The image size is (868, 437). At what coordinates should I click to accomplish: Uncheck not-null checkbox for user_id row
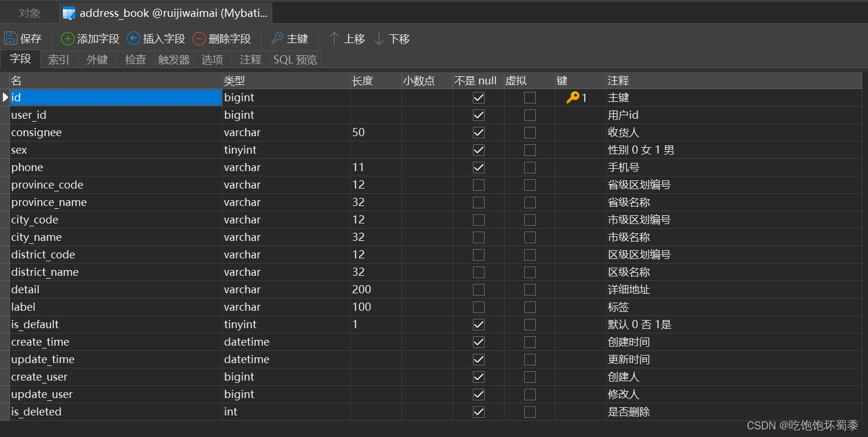pyautogui.click(x=479, y=115)
